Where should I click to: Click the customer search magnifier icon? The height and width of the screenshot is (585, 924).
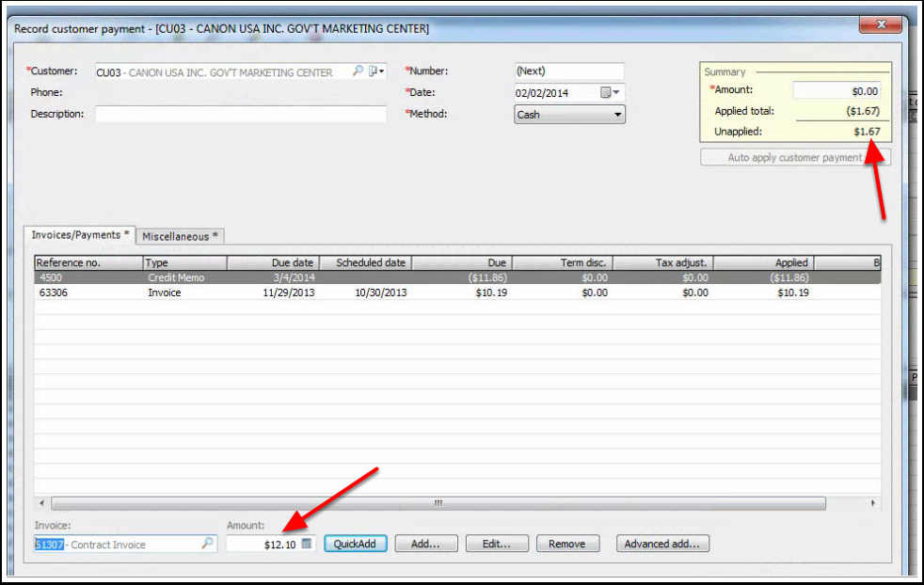point(358,71)
